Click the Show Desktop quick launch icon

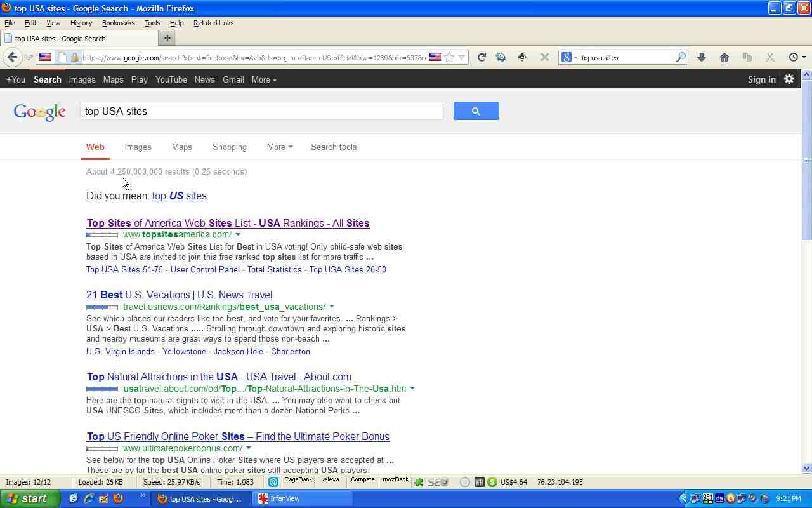[74, 498]
